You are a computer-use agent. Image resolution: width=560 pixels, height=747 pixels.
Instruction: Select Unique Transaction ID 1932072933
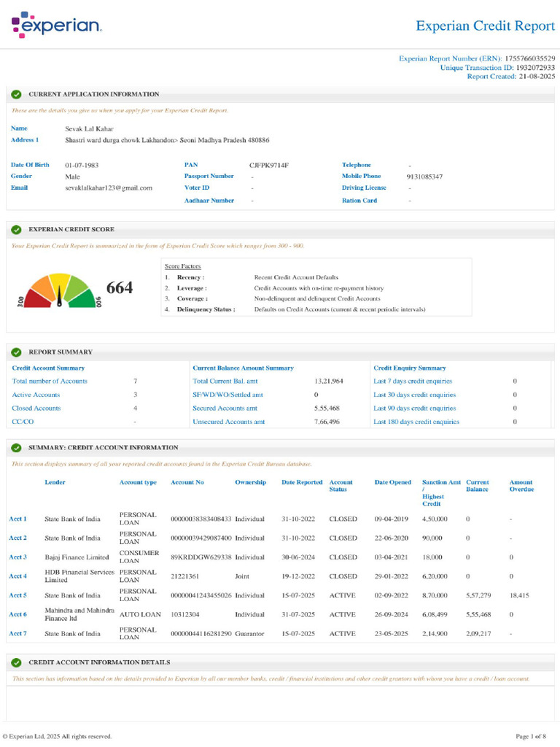(x=535, y=68)
